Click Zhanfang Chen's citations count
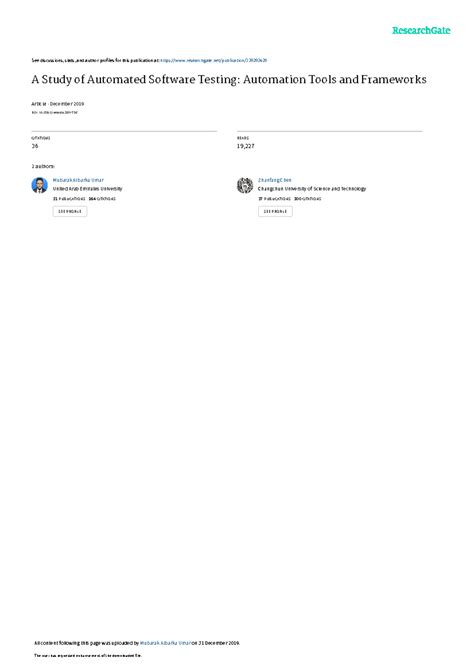Screen dimensions: 474x670 [x=308, y=199]
